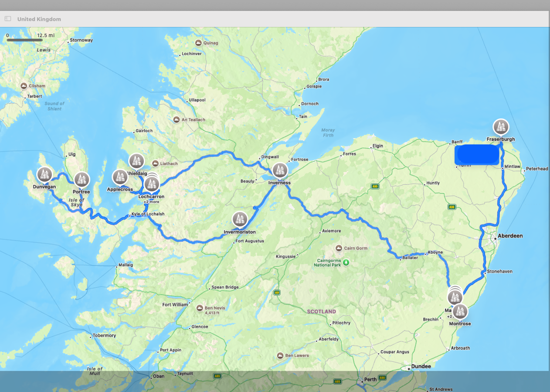Image resolution: width=550 pixels, height=392 pixels.
Task: Click the Kyle of Lochalsh label
Action: click(x=148, y=214)
